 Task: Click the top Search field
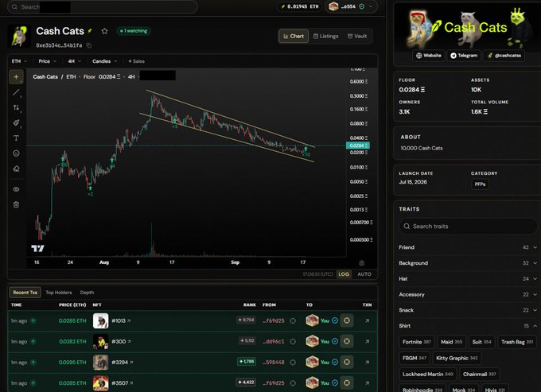(x=103, y=7)
